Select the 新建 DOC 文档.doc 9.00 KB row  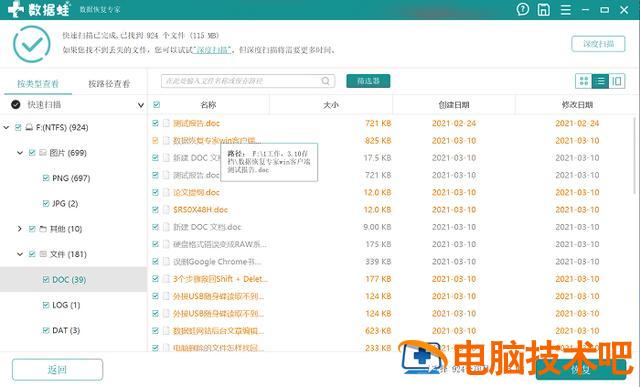pyautogui.click(x=392, y=227)
